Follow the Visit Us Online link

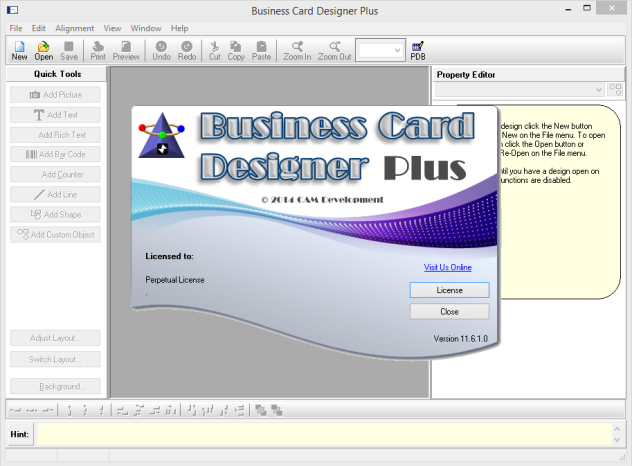coord(447,267)
